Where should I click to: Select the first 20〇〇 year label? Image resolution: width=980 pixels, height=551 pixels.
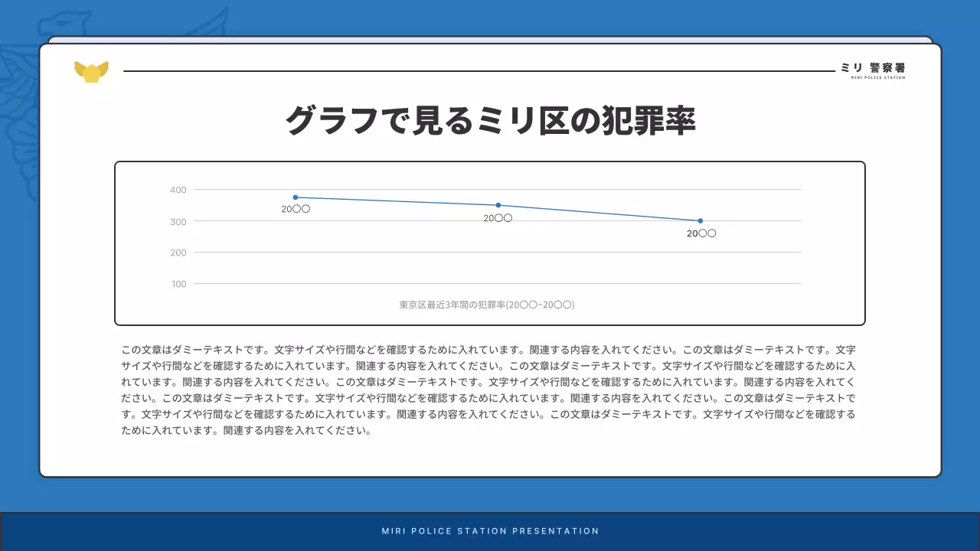click(x=297, y=207)
